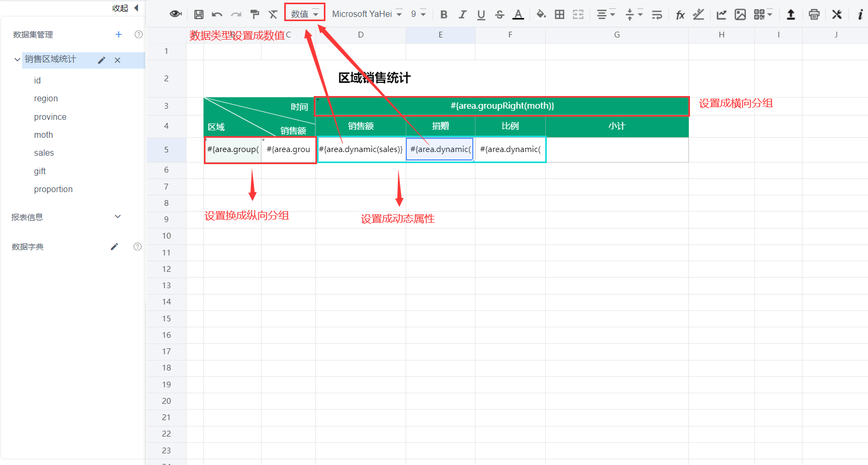Open the 数值 data type dropdown

pos(305,14)
